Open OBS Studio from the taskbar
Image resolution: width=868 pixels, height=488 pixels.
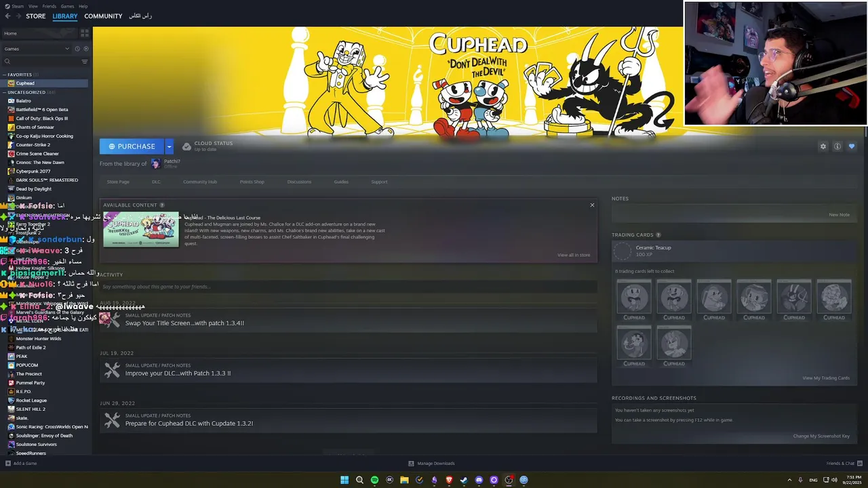[509, 480]
